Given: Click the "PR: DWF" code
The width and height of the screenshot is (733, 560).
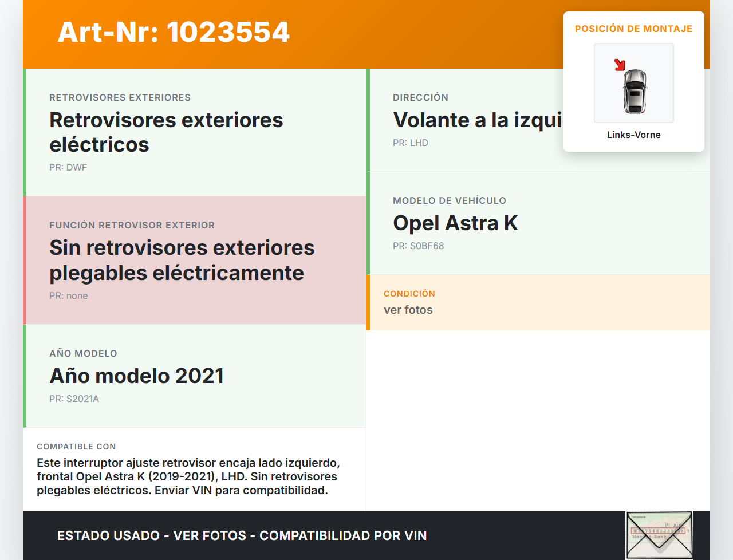Looking at the screenshot, I should click(68, 167).
